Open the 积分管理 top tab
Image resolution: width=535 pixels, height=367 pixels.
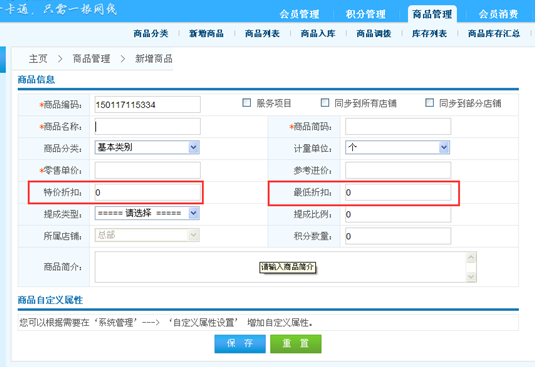point(365,14)
